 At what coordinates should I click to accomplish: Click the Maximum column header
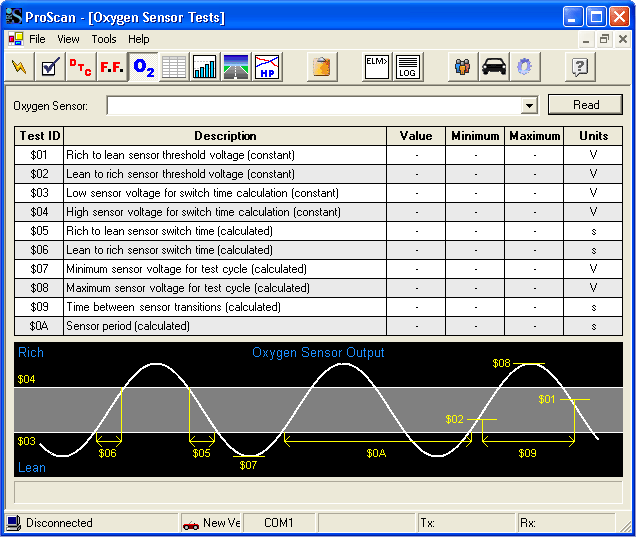tap(534, 136)
